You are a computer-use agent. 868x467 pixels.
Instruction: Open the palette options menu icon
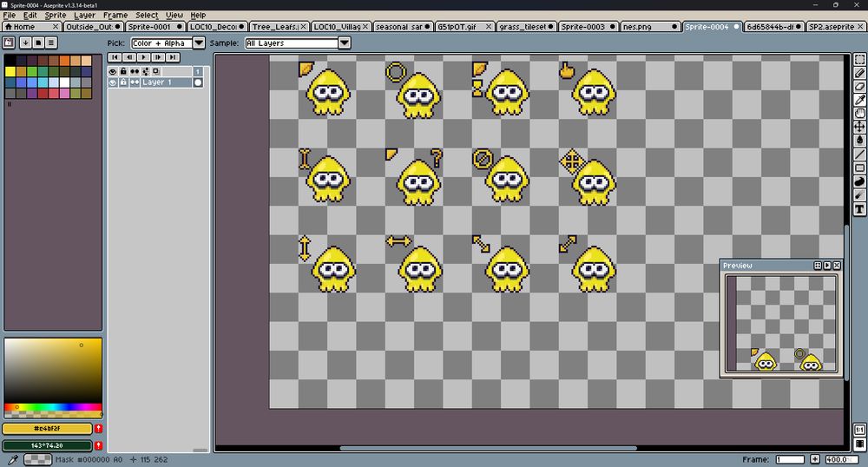click(x=51, y=43)
